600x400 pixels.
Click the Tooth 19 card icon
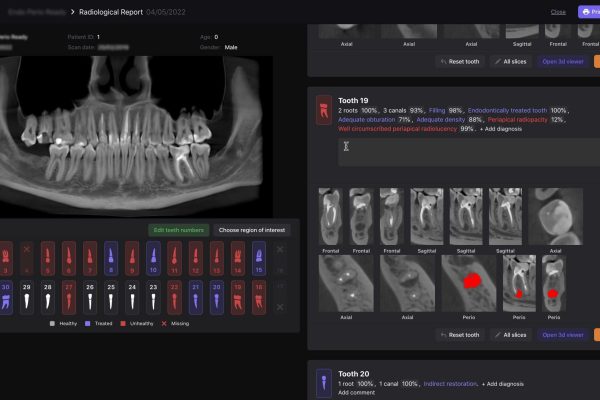324,110
